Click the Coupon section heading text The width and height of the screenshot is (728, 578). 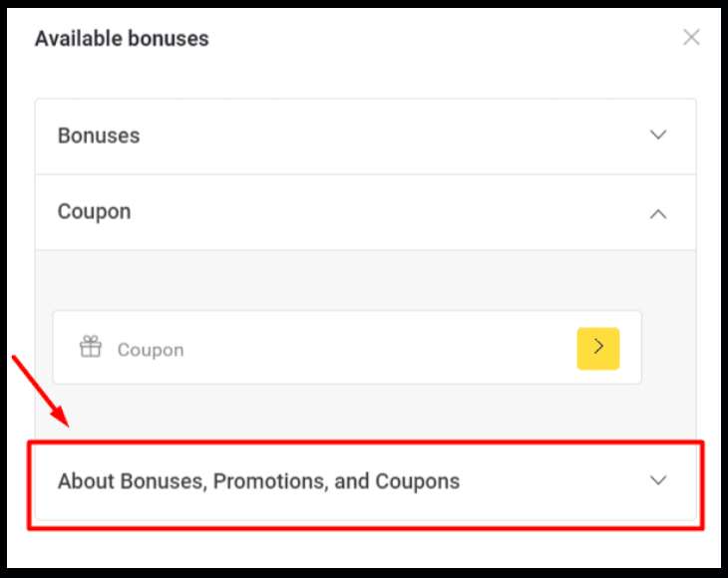94,212
